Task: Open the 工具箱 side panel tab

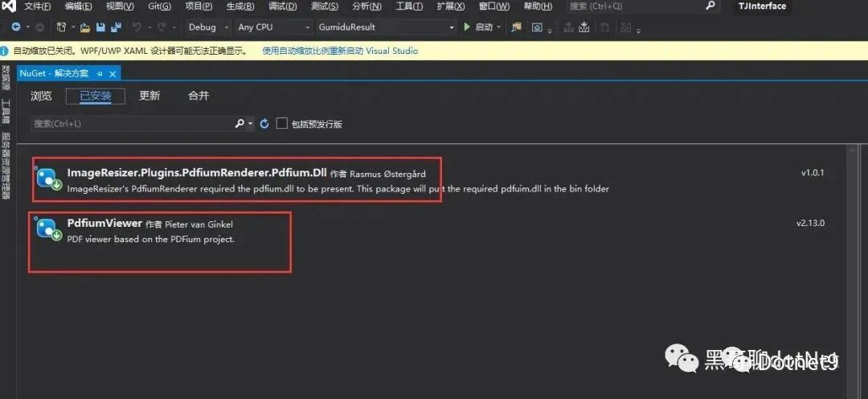Action: tap(5, 111)
